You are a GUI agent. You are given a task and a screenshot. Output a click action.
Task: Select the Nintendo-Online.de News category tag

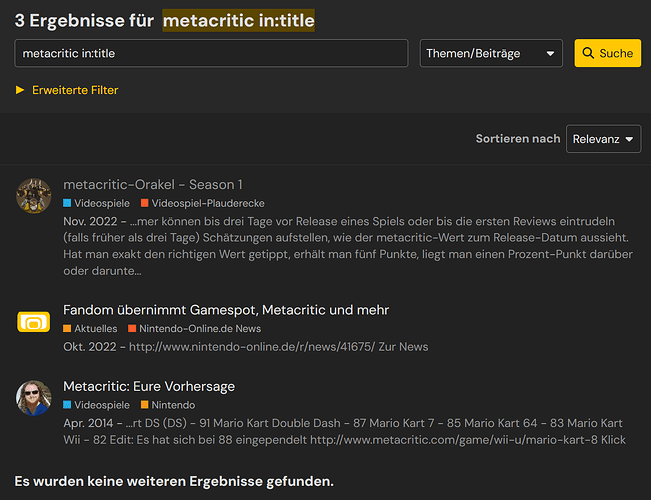200,328
